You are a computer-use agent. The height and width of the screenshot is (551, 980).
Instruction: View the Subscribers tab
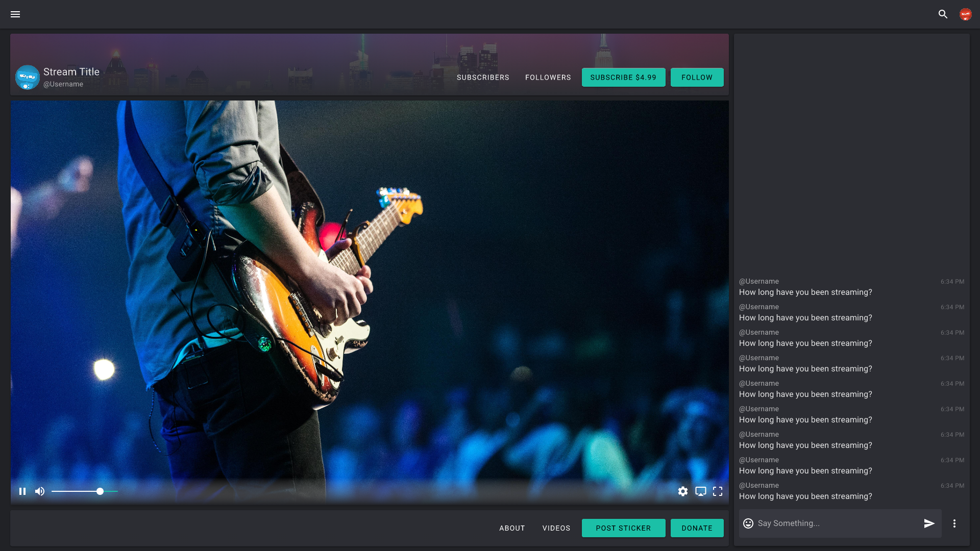pyautogui.click(x=483, y=78)
